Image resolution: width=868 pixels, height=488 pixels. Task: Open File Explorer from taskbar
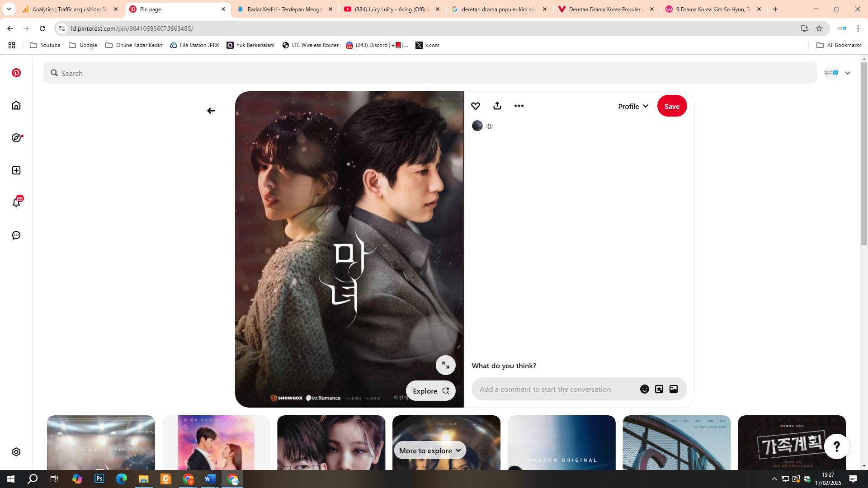click(144, 479)
